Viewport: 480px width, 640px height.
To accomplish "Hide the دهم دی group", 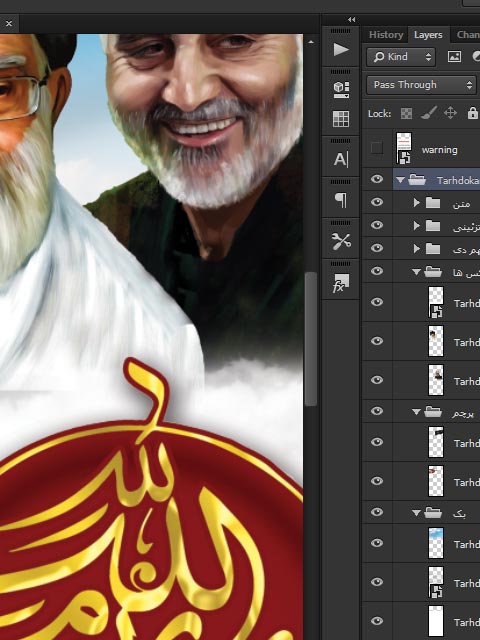I will (x=377, y=248).
